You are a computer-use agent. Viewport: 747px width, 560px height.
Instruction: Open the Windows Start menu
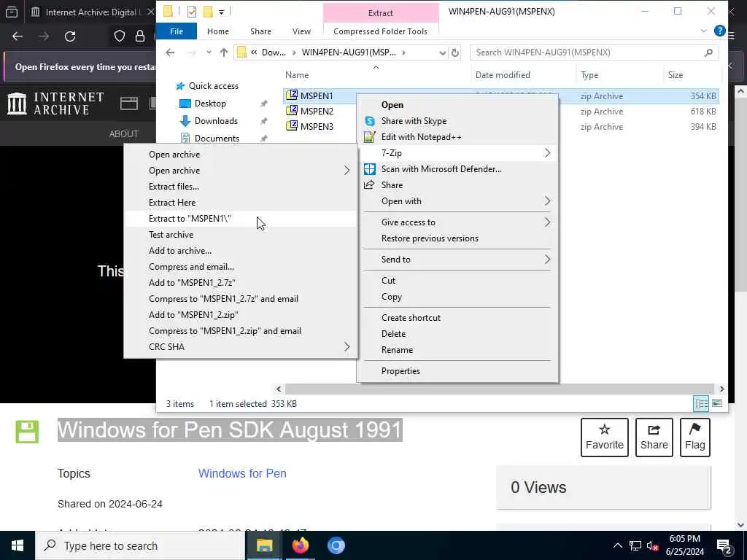click(x=18, y=545)
